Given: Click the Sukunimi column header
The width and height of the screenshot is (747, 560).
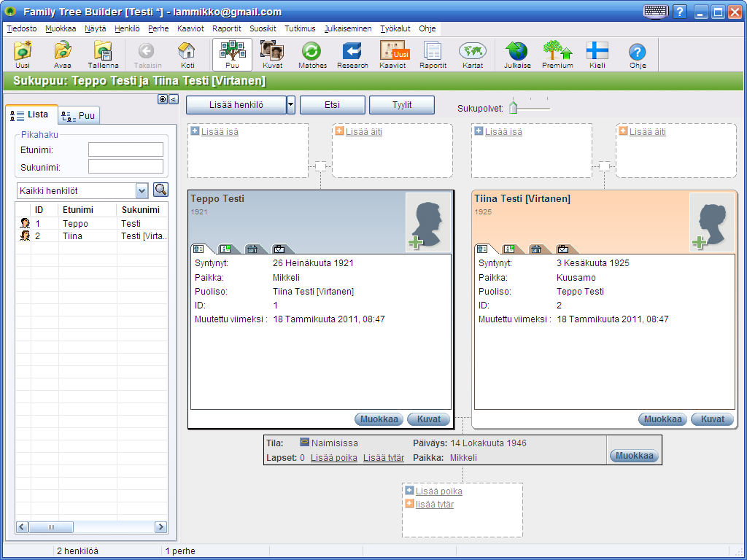Looking at the screenshot, I should (142, 209).
